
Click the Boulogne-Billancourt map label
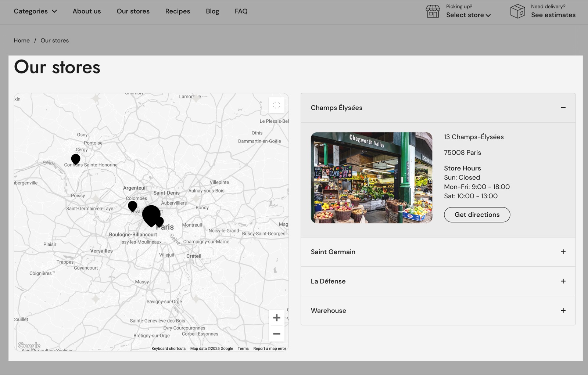tap(133, 235)
